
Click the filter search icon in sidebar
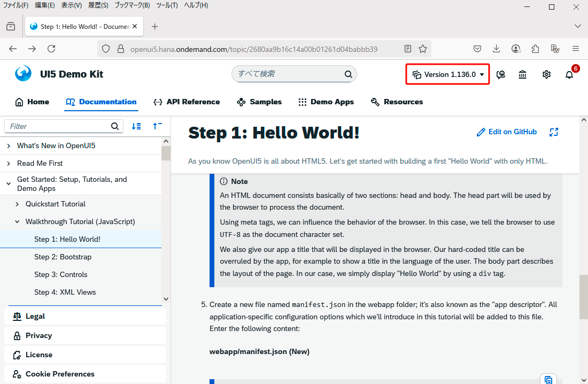coord(115,126)
